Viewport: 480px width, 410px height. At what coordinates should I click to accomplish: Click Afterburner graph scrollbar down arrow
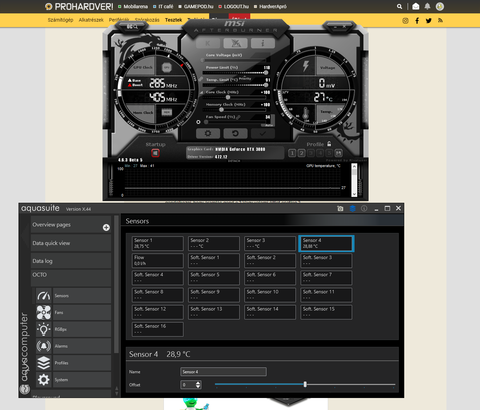tap(354, 194)
